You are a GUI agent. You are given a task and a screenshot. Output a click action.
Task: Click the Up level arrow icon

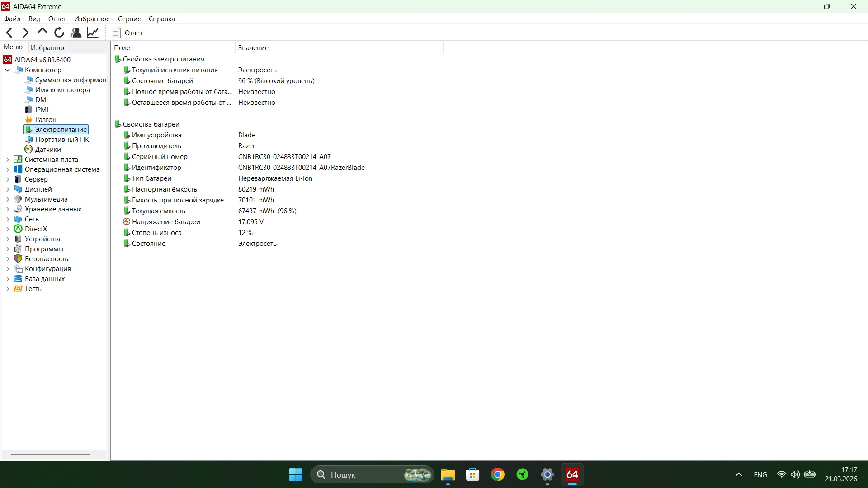[x=42, y=32]
